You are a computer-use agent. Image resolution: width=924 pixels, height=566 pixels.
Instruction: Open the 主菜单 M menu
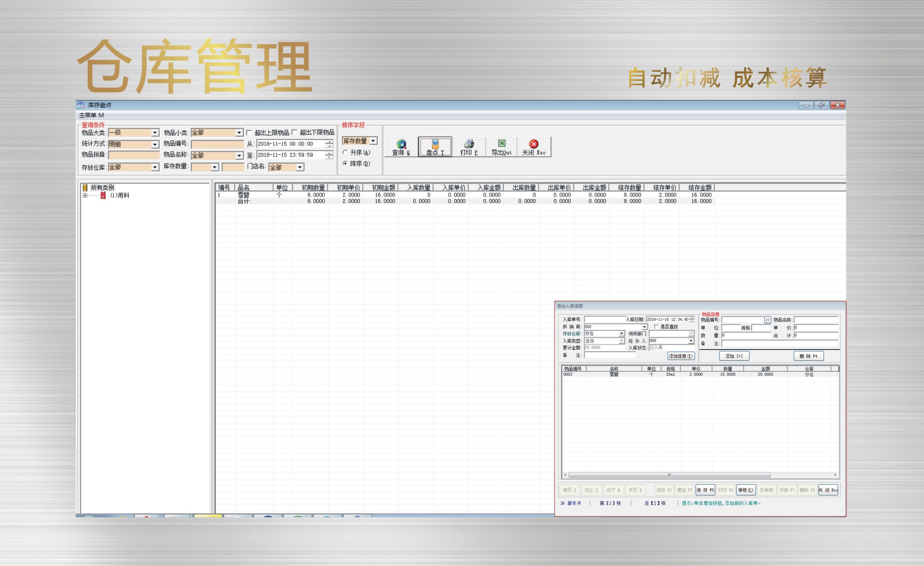click(x=91, y=115)
